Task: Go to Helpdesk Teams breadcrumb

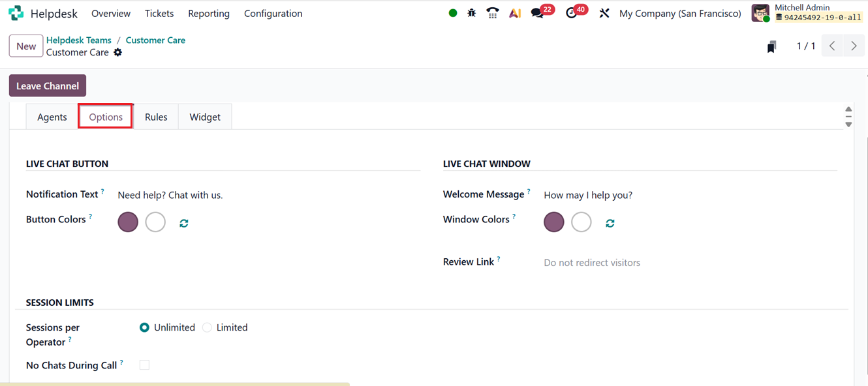Action: click(x=79, y=40)
